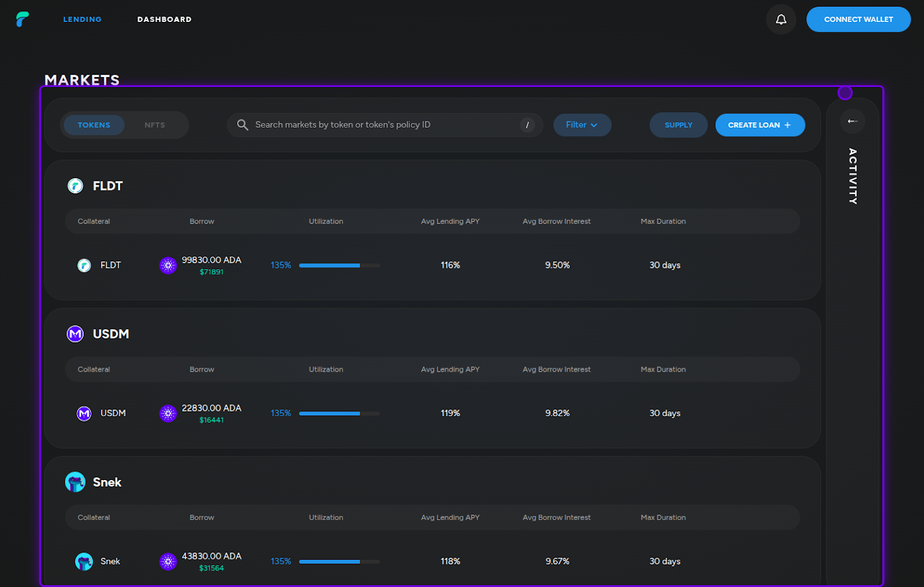The height and width of the screenshot is (587, 924).
Task: Click the 135% utilization in the Snek row
Action: [x=281, y=562]
